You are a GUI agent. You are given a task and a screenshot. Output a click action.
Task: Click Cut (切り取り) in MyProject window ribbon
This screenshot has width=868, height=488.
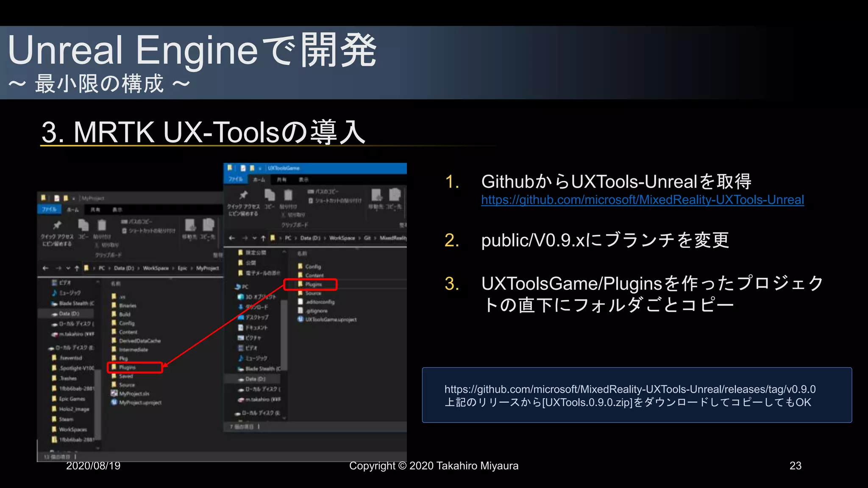coord(106,245)
